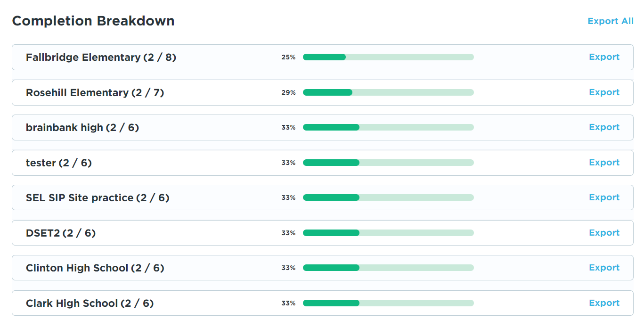Export brainbank high completion data
The height and width of the screenshot is (320, 644).
pyautogui.click(x=604, y=127)
